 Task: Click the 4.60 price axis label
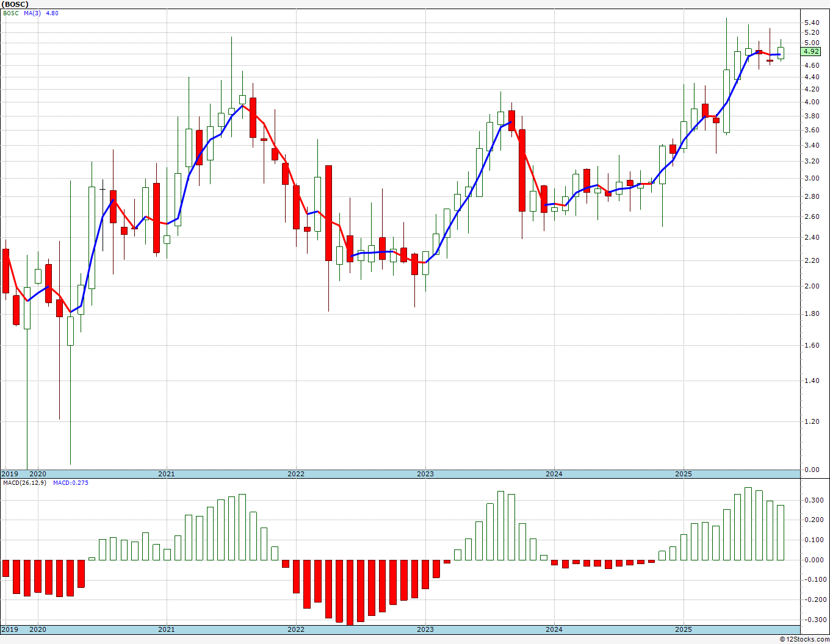[812, 65]
